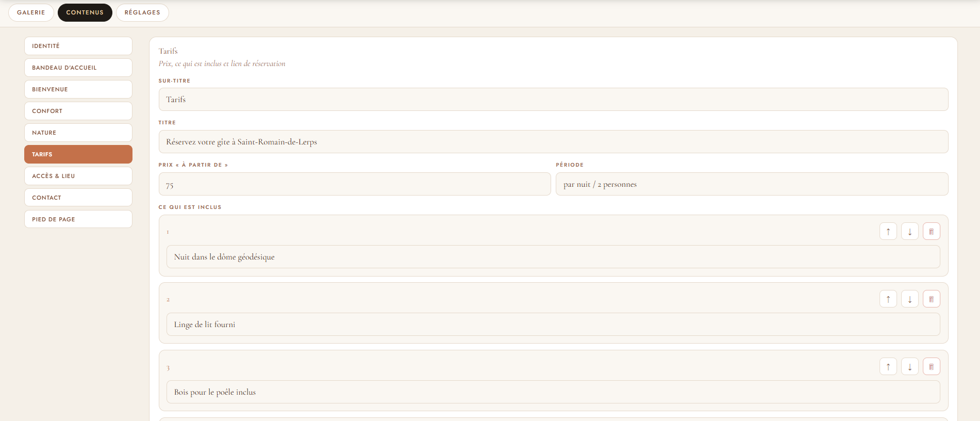The height and width of the screenshot is (421, 980).
Task: Delete 'Bois pour le poêle inclus' item
Action: 931,366
